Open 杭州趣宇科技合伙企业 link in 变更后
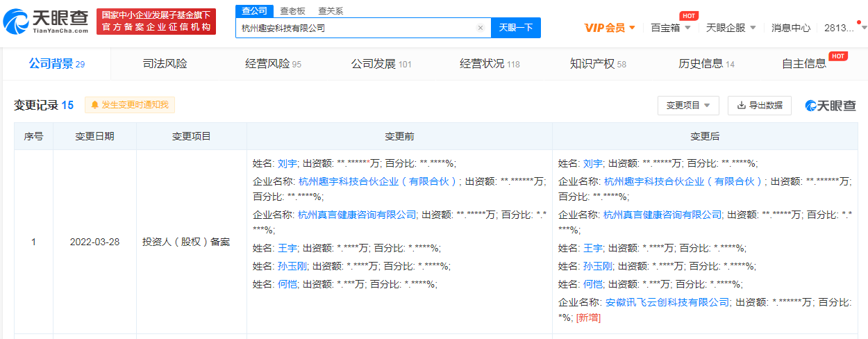Image resolution: width=868 pixels, height=339 pixels. [x=685, y=181]
